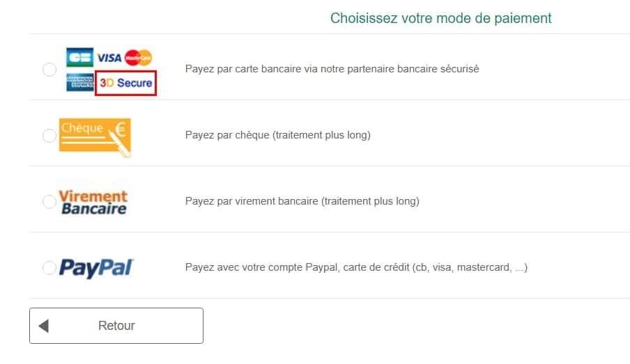Click the MasterCard logo

point(139,58)
